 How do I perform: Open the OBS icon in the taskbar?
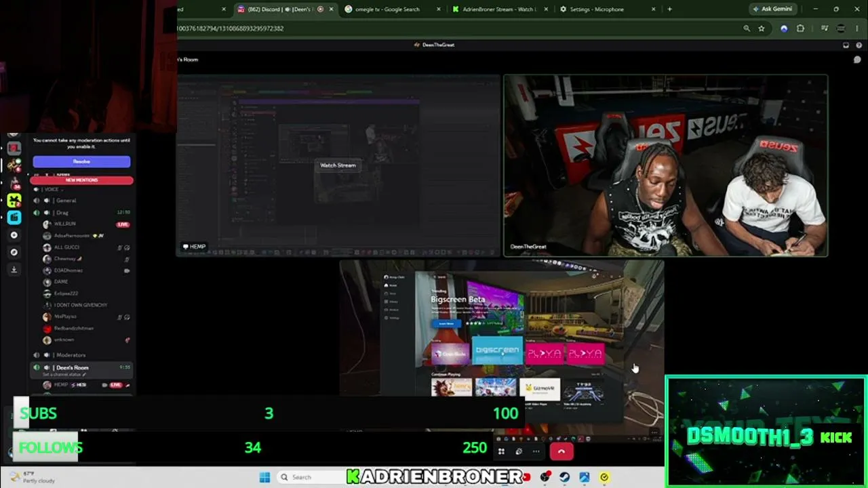click(545, 477)
